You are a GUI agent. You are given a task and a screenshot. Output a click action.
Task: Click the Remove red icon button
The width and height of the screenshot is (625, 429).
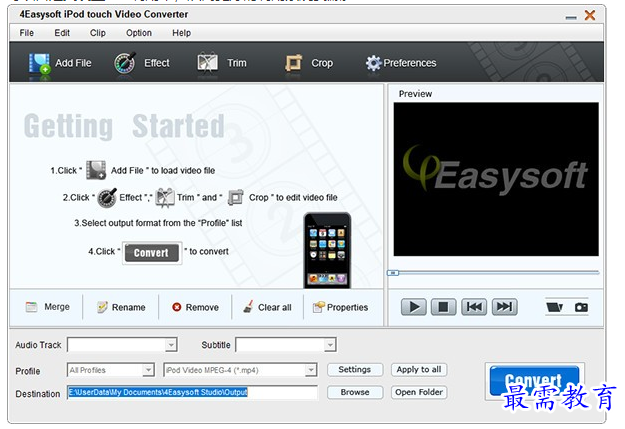coord(195,307)
